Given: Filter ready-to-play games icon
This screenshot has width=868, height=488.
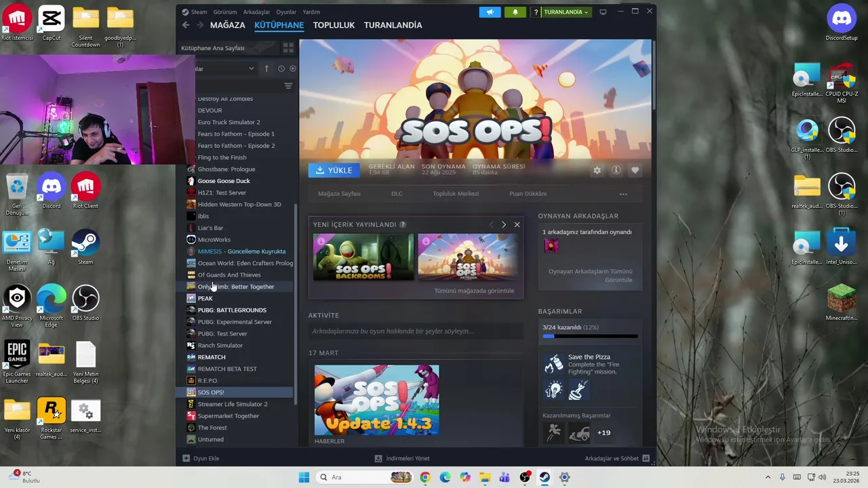Looking at the screenshot, I should [x=293, y=68].
